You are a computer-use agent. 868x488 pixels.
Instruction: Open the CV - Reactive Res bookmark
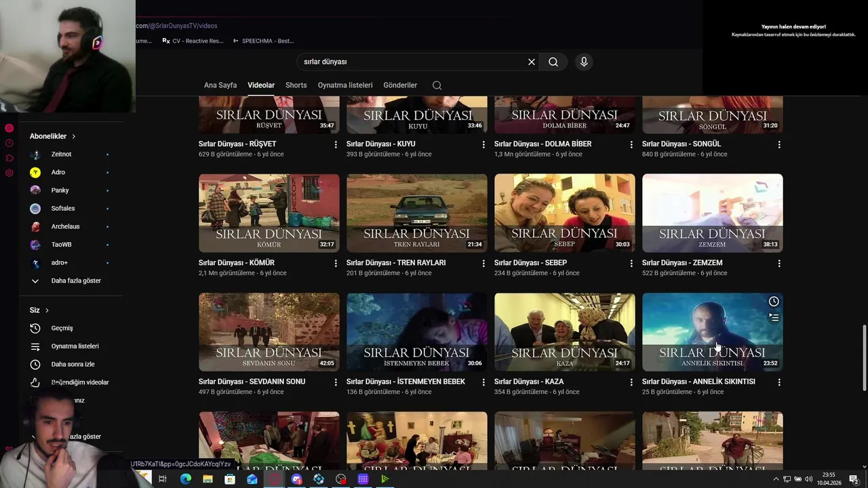point(193,41)
